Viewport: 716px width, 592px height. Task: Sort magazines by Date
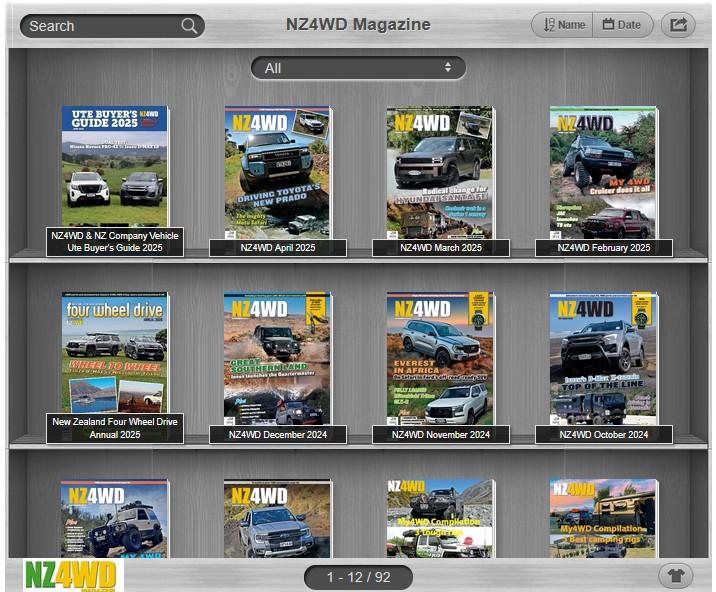622,25
